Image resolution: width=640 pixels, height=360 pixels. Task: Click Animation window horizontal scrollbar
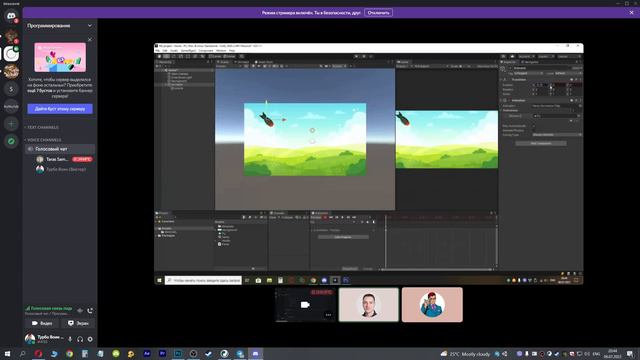[x=436, y=269]
